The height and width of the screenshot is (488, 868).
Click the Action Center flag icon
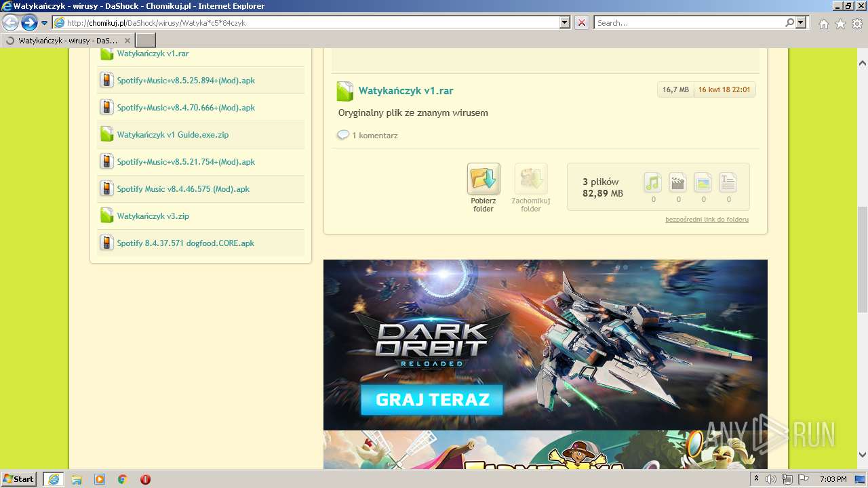coord(804,479)
